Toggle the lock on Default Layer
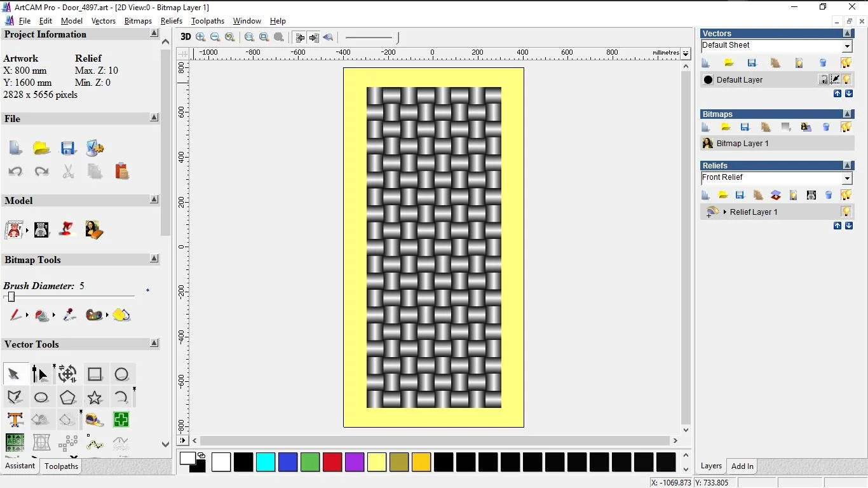The height and width of the screenshot is (488, 868). coord(824,79)
